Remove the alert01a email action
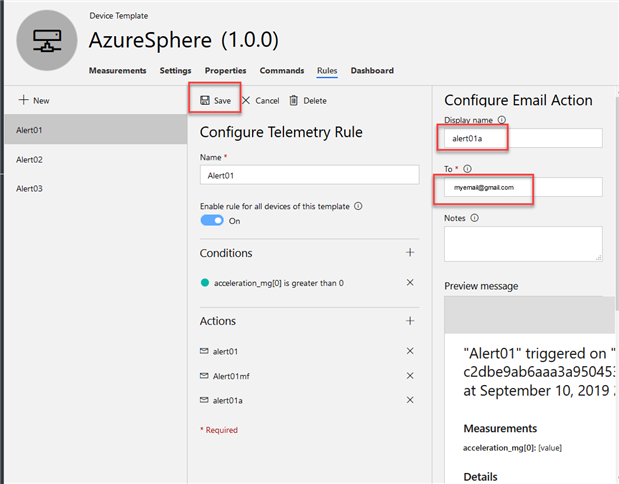Viewport: 619px width, 484px height. [x=410, y=400]
